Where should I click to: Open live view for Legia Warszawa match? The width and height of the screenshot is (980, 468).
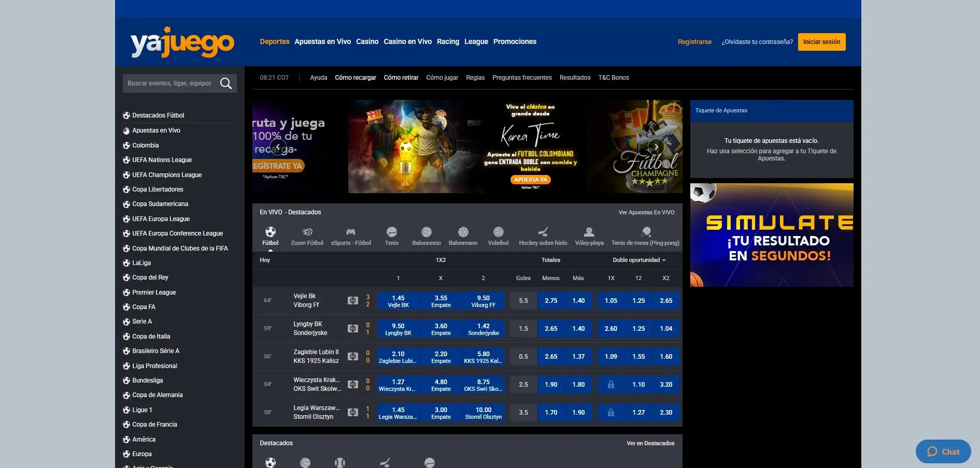(353, 412)
